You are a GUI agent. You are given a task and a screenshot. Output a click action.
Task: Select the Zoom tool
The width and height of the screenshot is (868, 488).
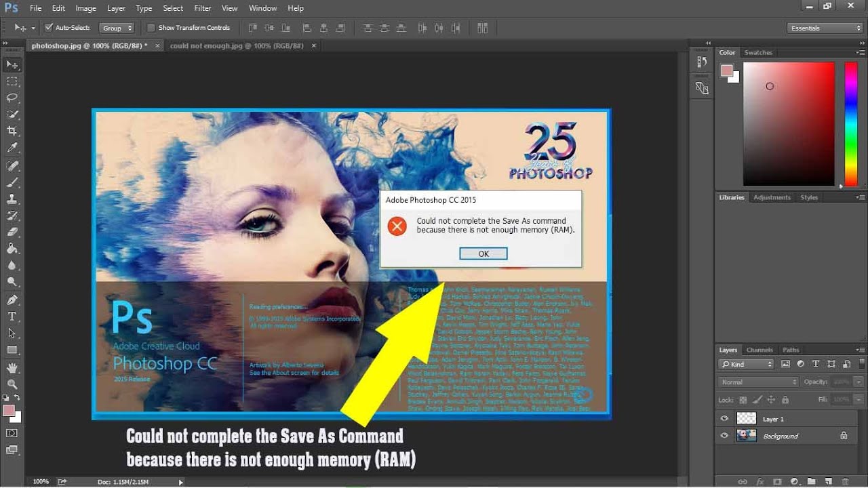(x=12, y=384)
